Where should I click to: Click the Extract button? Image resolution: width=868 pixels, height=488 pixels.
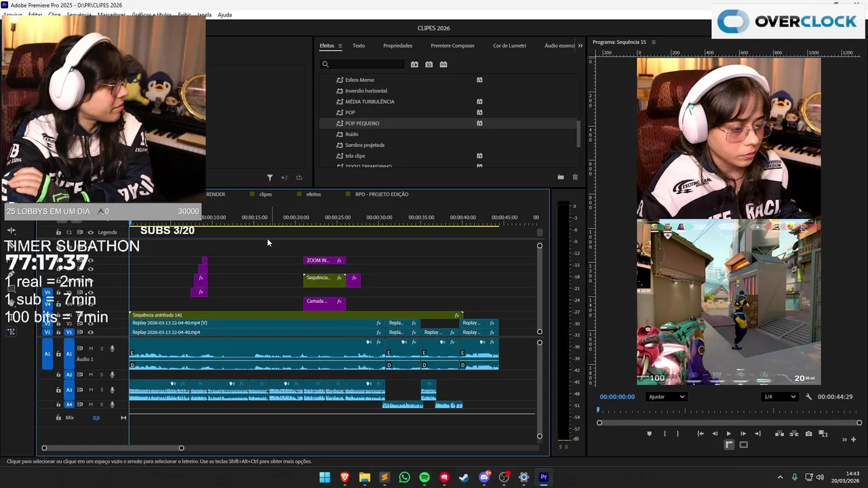click(x=794, y=434)
